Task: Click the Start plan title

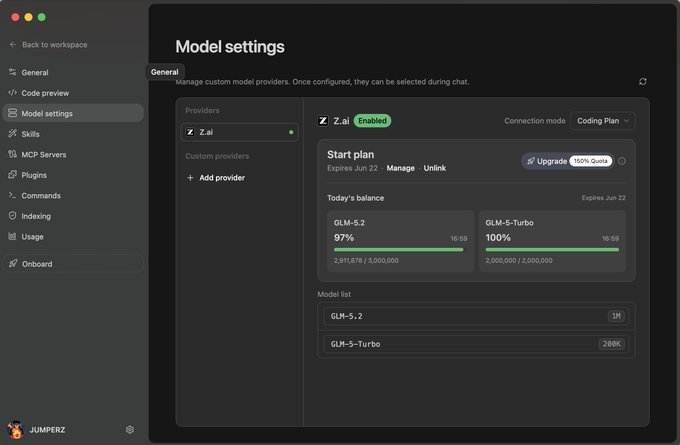Action: coord(350,154)
